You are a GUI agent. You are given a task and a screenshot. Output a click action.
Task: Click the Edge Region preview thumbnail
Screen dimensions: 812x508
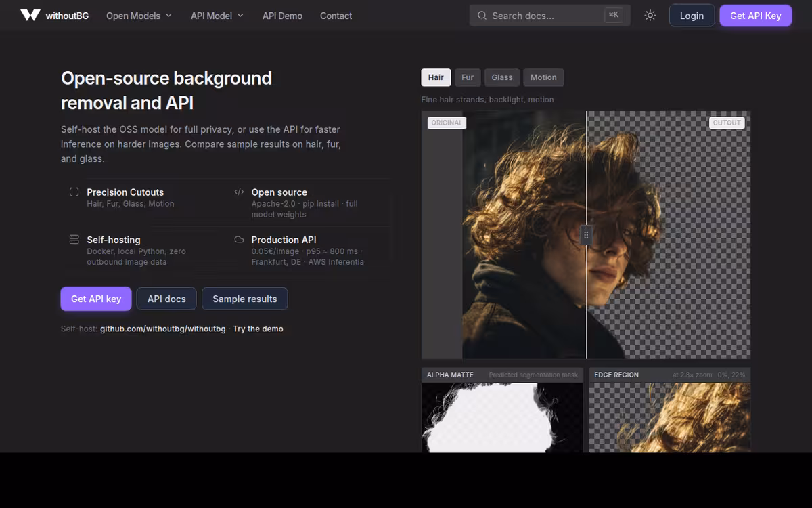[x=670, y=417]
